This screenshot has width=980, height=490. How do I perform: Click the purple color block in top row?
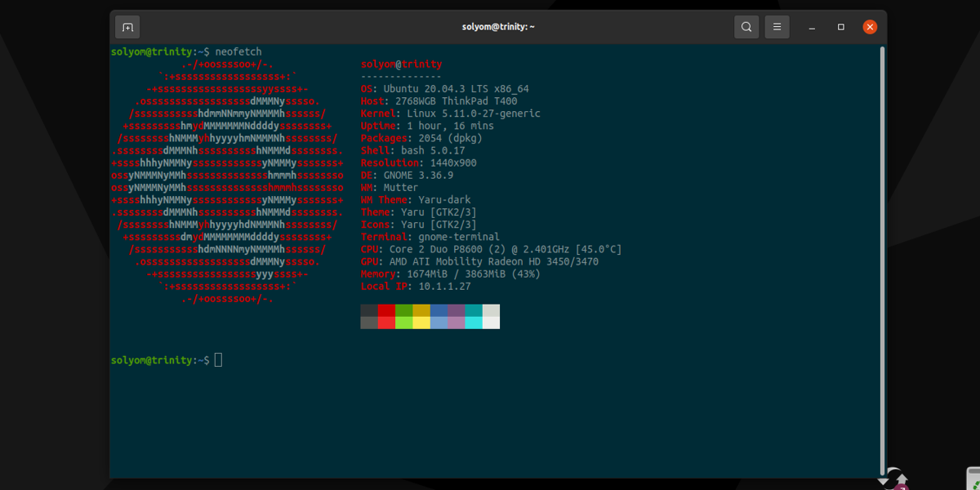point(456,310)
